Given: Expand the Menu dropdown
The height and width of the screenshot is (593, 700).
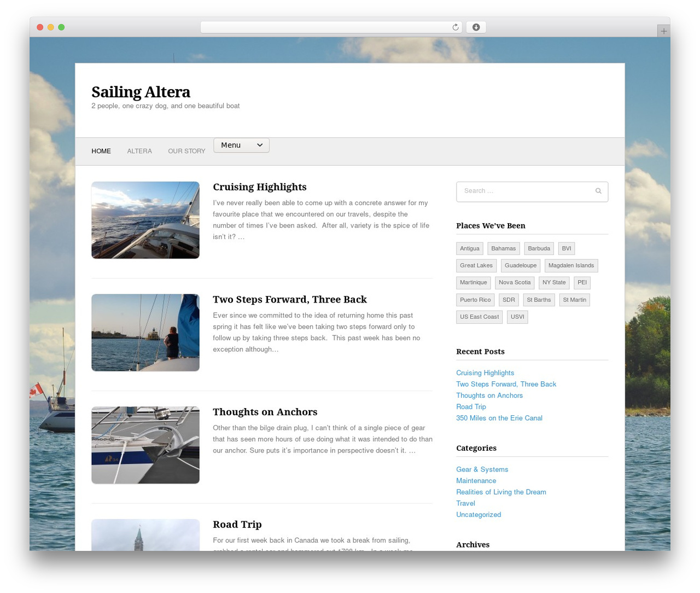Looking at the screenshot, I should tap(241, 145).
